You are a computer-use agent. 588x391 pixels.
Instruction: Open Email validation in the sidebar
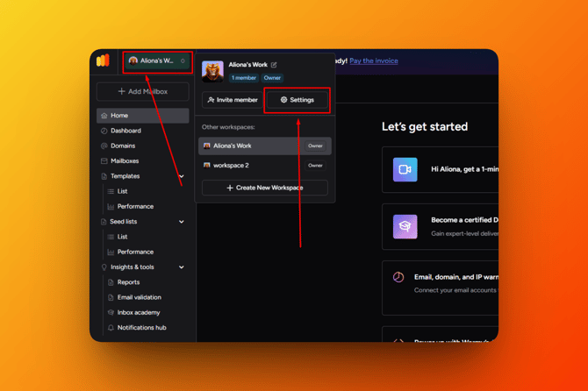tap(139, 297)
